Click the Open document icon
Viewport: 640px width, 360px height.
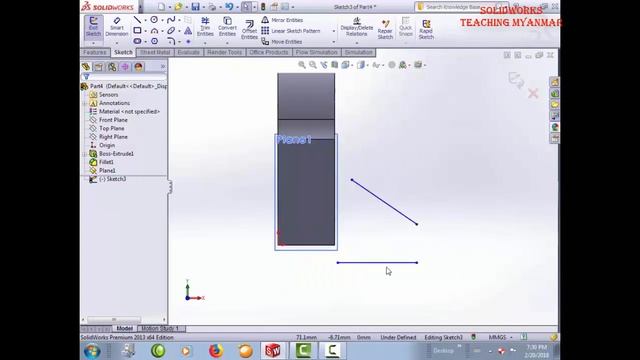178,7
